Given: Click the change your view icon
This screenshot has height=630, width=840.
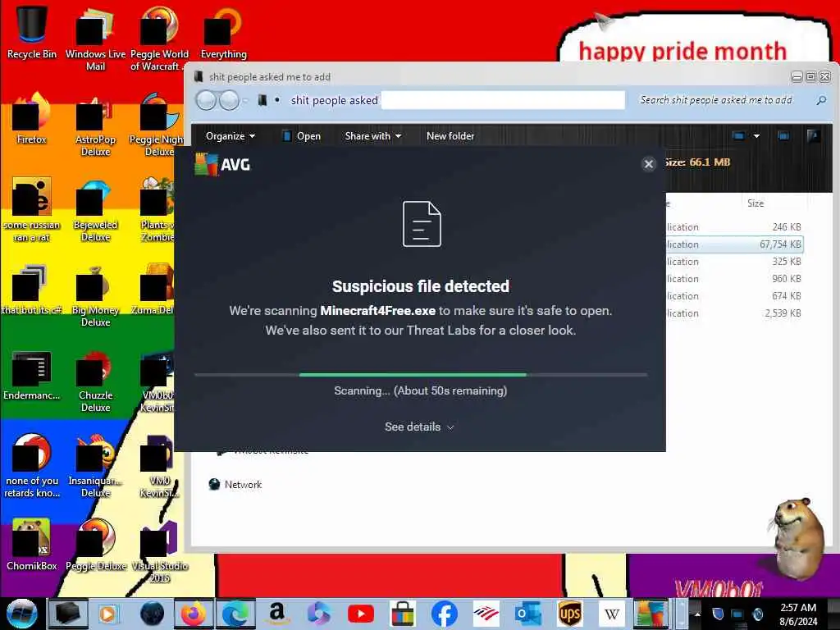Looking at the screenshot, I should (739, 136).
